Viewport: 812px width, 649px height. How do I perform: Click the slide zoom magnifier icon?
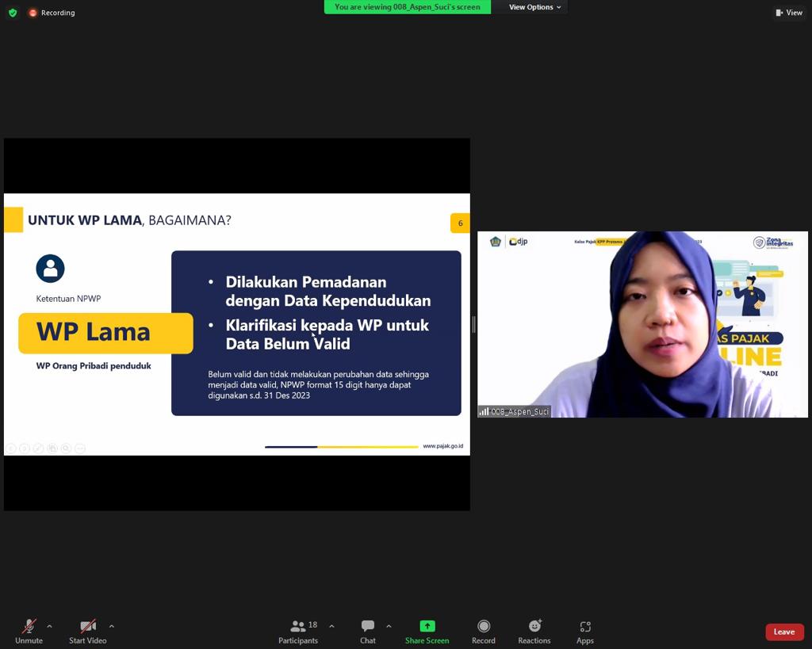[66, 449]
